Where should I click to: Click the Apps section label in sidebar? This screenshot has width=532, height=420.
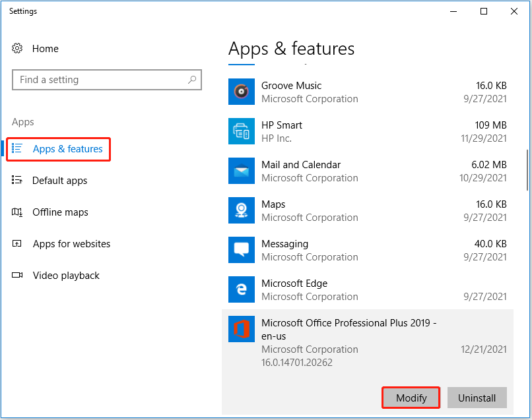[22, 122]
